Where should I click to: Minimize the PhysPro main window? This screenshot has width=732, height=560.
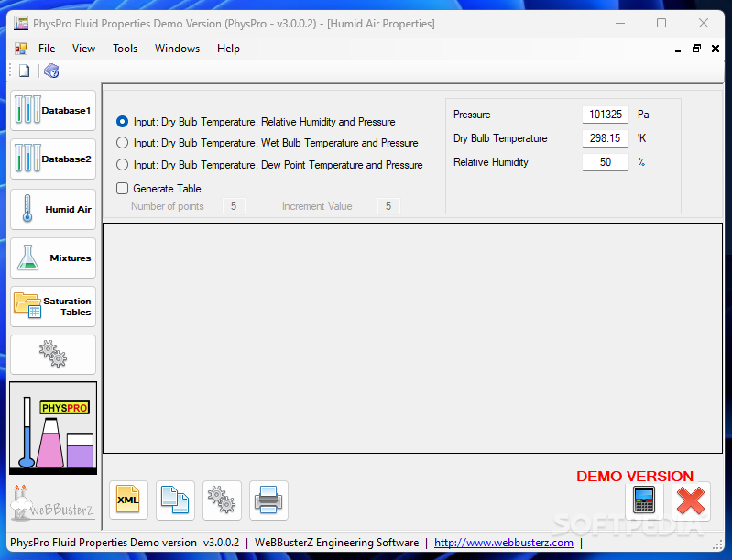point(620,23)
